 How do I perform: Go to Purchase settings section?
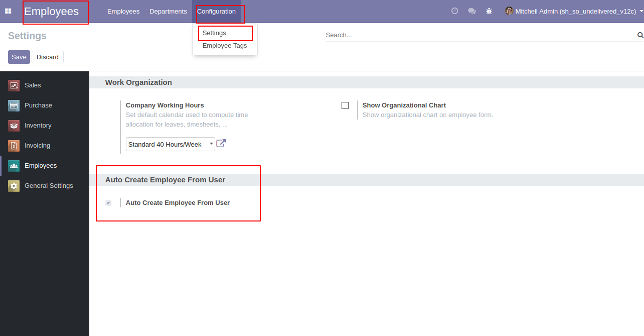tap(45, 105)
